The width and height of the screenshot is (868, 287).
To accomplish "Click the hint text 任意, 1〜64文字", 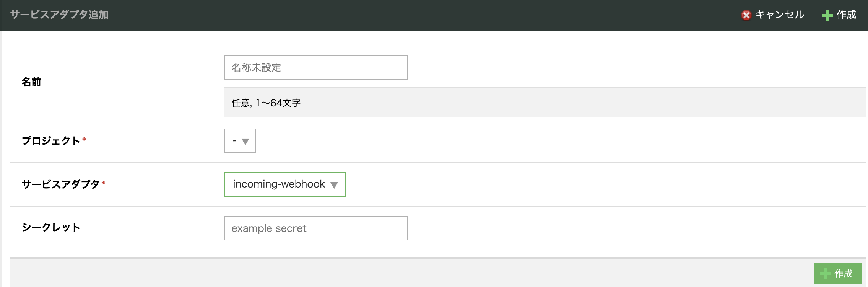I will (266, 103).
